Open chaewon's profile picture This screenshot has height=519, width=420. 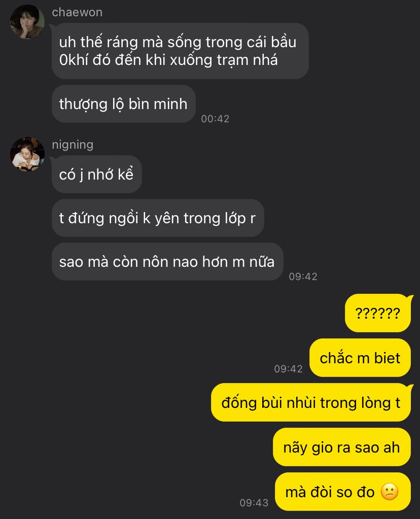coord(27,22)
